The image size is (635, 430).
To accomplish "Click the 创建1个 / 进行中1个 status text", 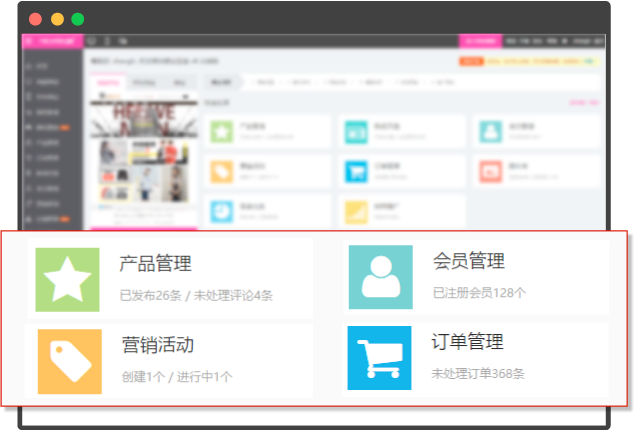I will pyautogui.click(x=177, y=377).
